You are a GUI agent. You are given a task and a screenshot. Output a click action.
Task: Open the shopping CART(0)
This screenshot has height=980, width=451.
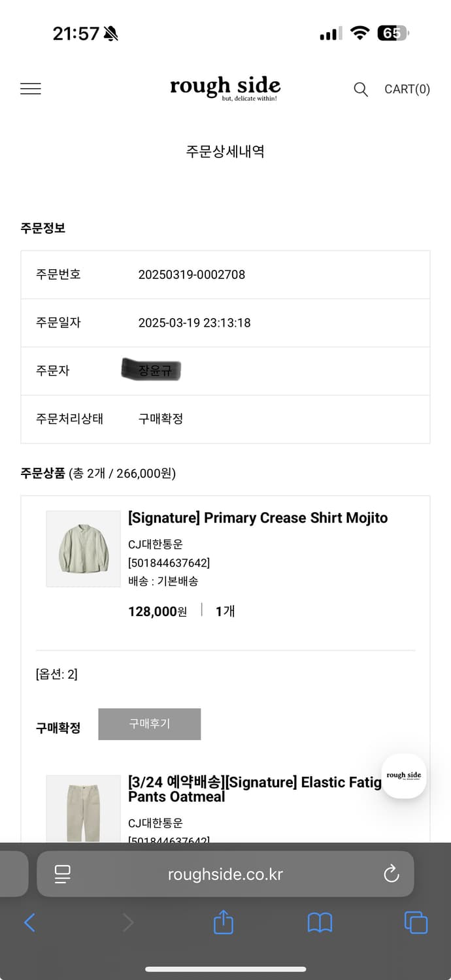(x=407, y=90)
